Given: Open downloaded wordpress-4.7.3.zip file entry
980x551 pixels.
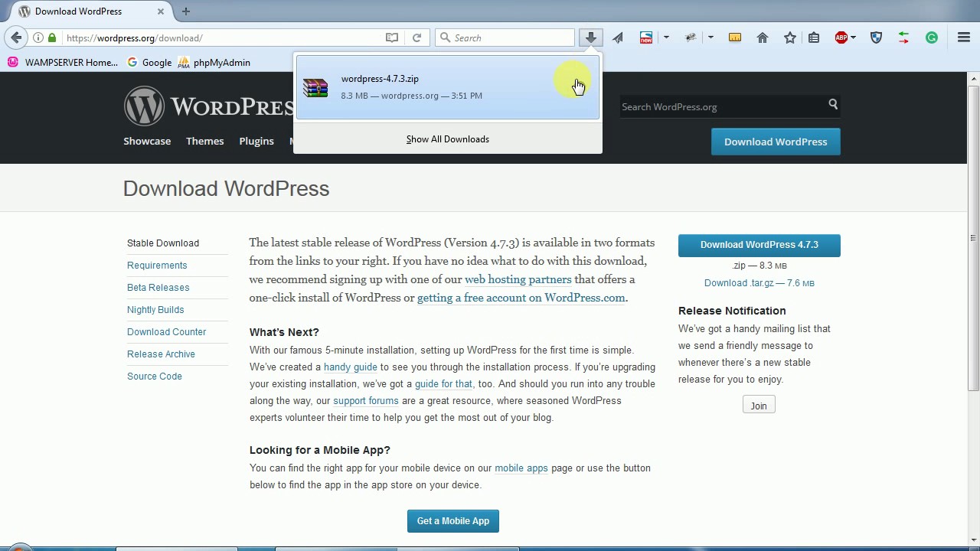Looking at the screenshot, I should (447, 87).
